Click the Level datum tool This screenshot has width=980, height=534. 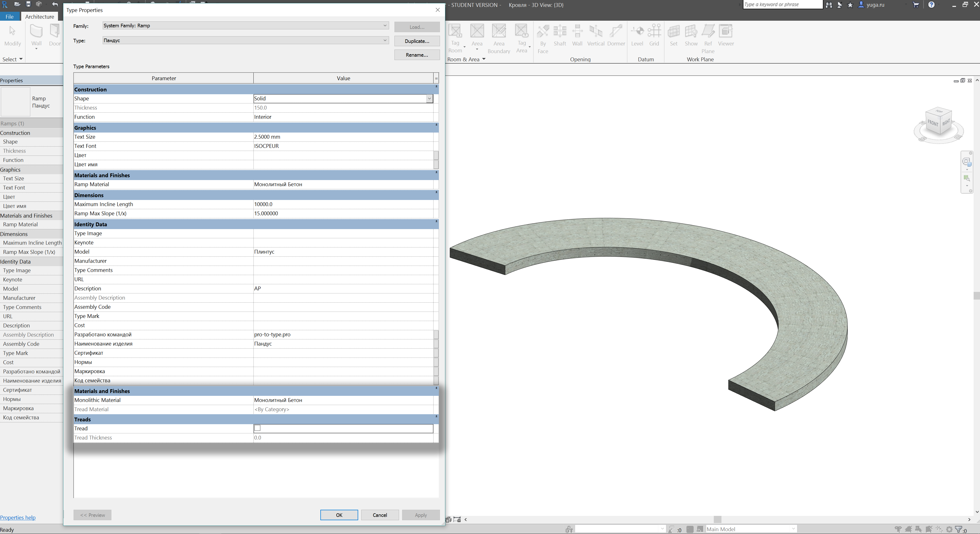(637, 36)
